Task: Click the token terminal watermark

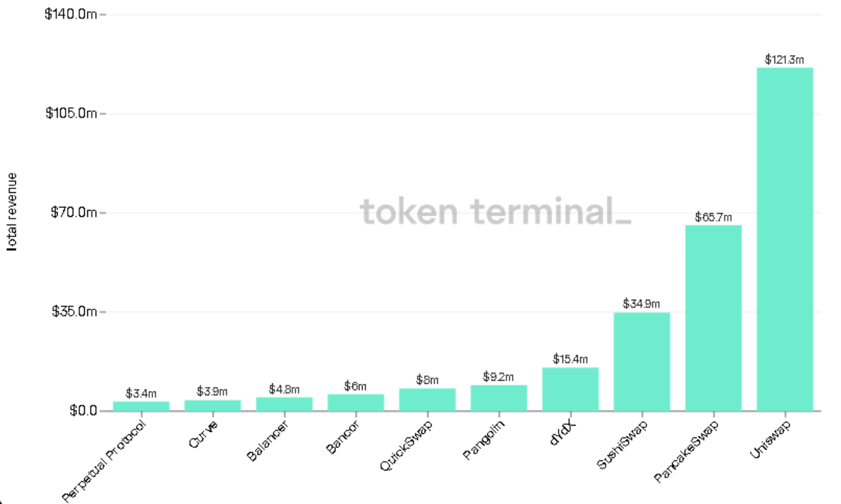Action: tap(495, 211)
